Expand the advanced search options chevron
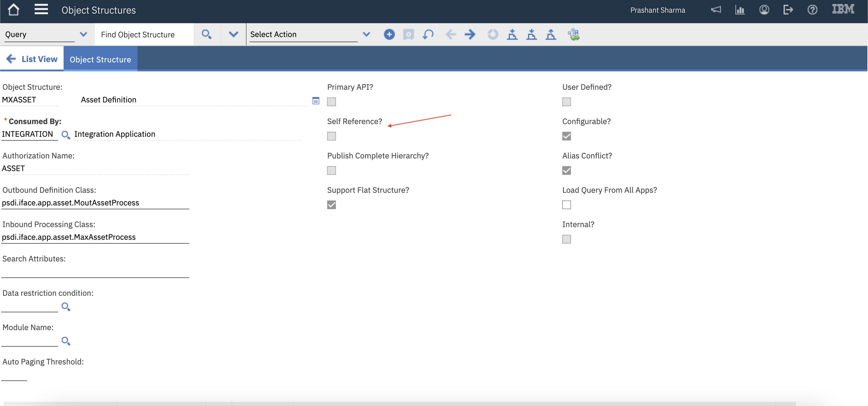This screenshot has height=406, width=868. pyautogui.click(x=234, y=34)
